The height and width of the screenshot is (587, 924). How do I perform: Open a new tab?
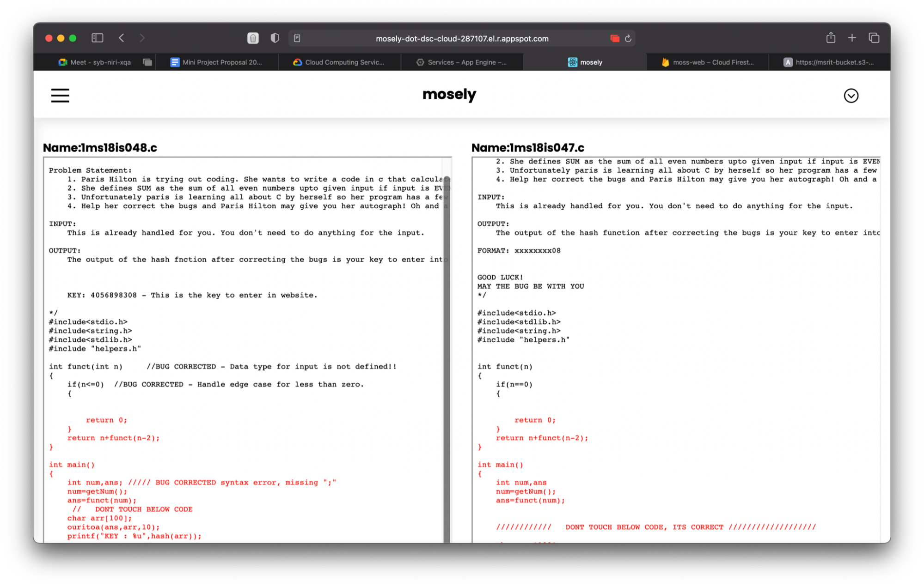click(852, 38)
